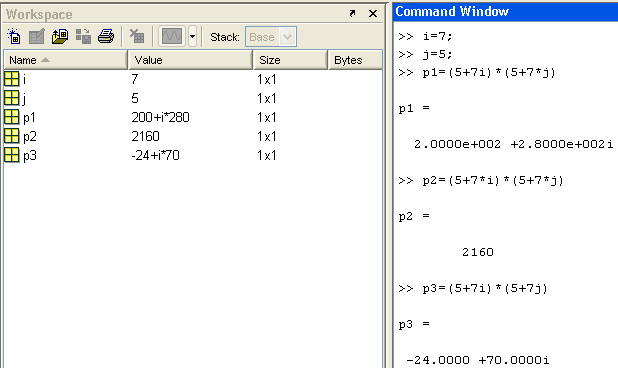618x368 pixels.
Task: Delete selected variable icon
Action: [137, 37]
